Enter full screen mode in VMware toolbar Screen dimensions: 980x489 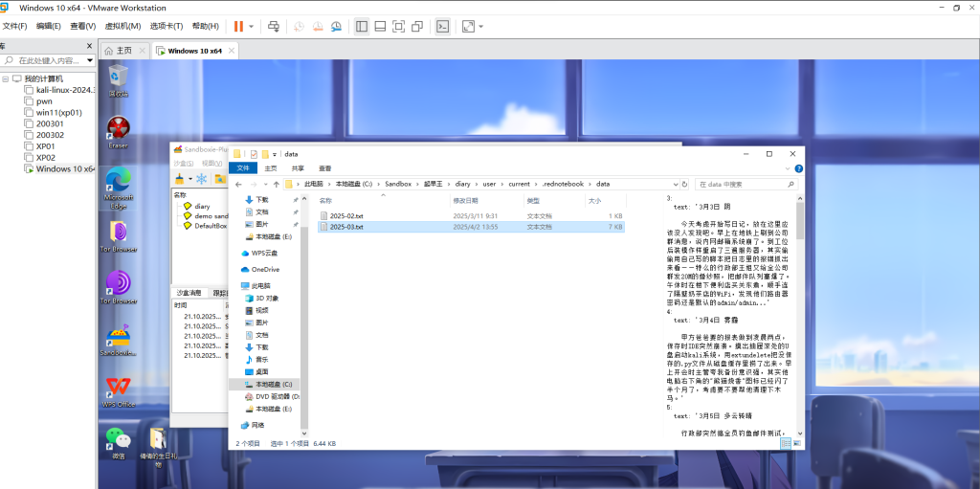pos(398,26)
